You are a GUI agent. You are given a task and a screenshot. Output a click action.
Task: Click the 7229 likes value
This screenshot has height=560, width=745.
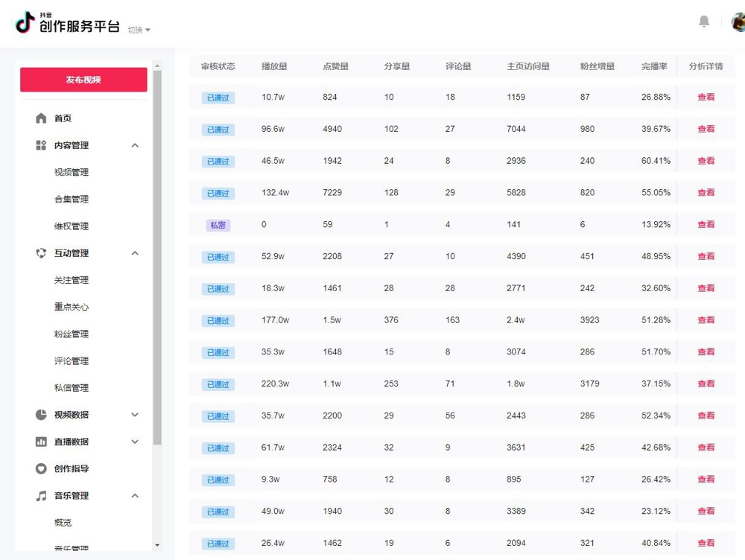[x=332, y=192]
